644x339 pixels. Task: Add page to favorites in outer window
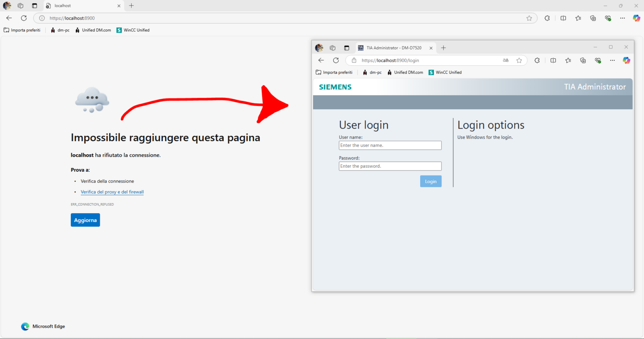529,18
